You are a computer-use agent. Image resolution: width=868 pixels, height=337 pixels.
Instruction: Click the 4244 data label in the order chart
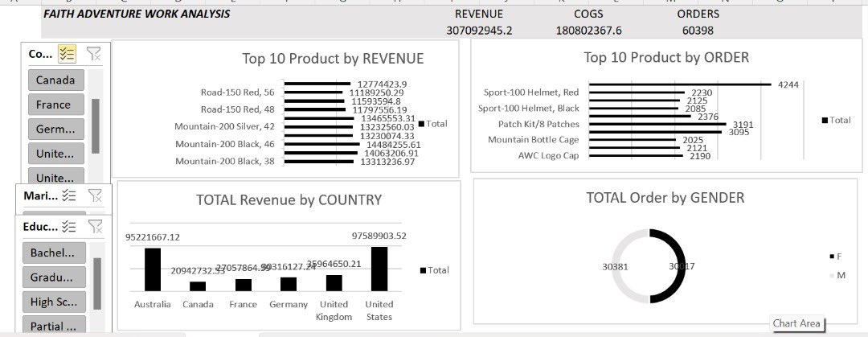[788, 84]
